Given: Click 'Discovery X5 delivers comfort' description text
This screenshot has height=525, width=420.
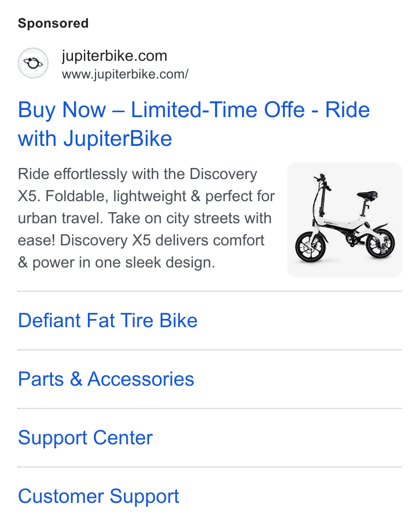Looking at the screenshot, I should [162, 240].
